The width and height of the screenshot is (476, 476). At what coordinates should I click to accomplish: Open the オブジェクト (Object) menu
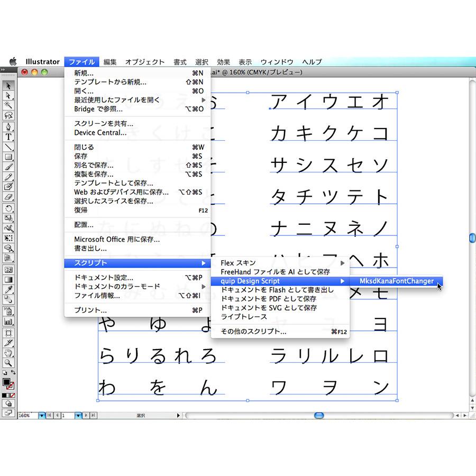[145, 62]
